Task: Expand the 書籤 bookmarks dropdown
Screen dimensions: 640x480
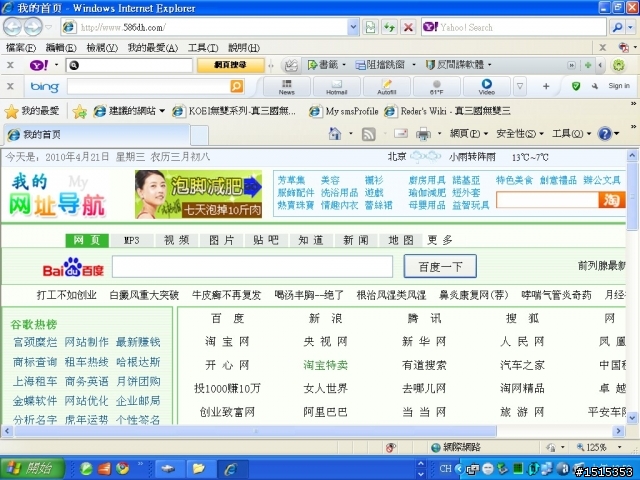Action: click(344, 65)
